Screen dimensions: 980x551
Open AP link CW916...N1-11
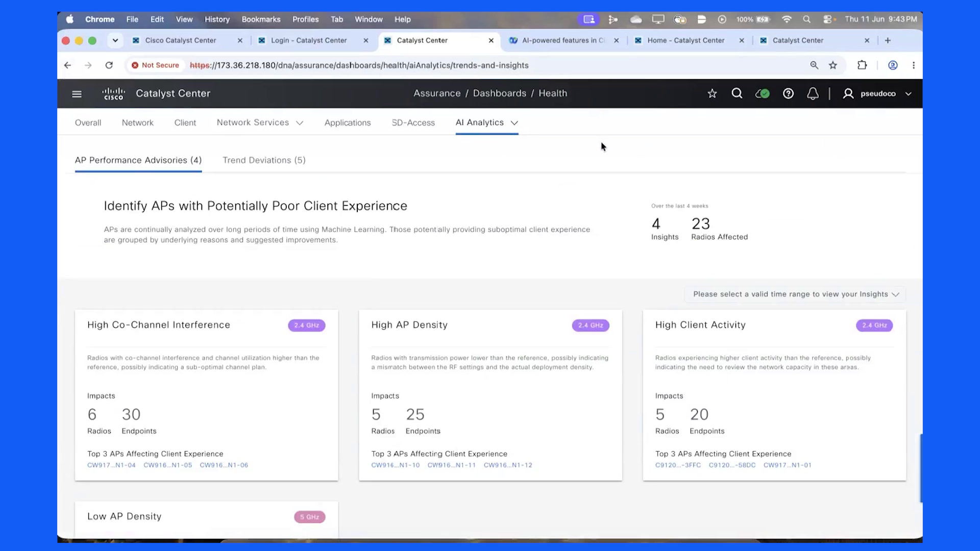(x=451, y=465)
